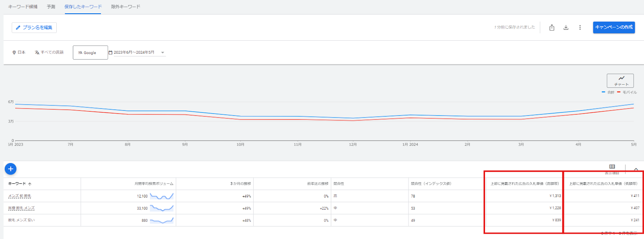Click the キャンペーンの作成 button

coord(614,27)
